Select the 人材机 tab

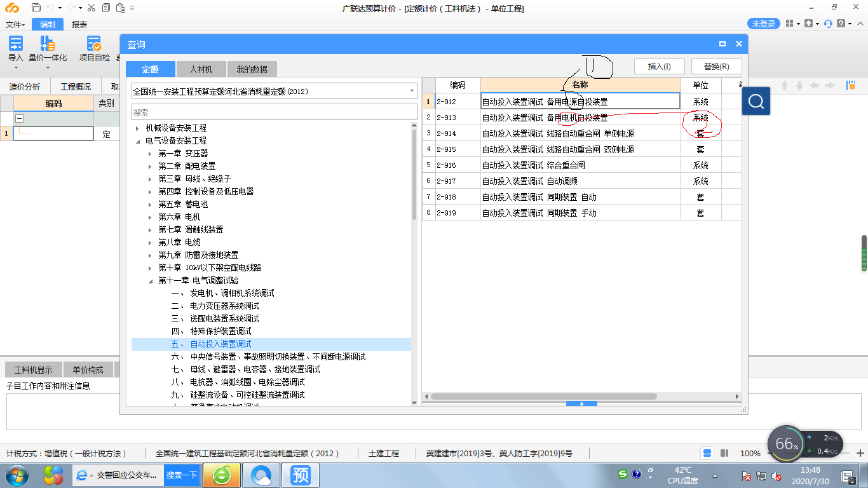click(x=201, y=69)
